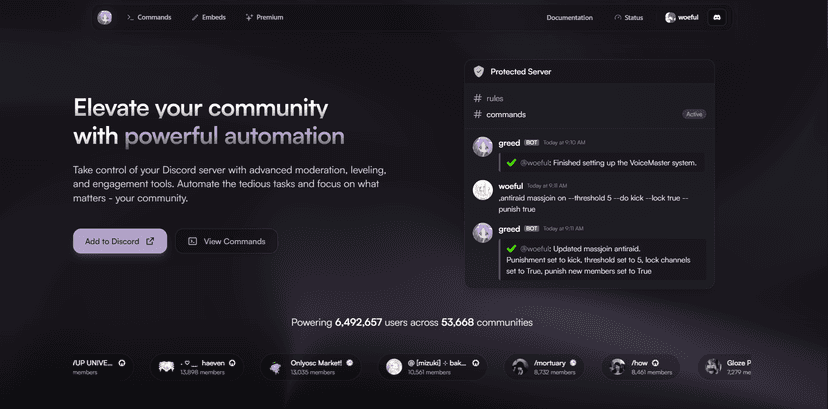The image size is (828, 409).
Task: Click the 6,492,657 users count
Action: click(359, 322)
